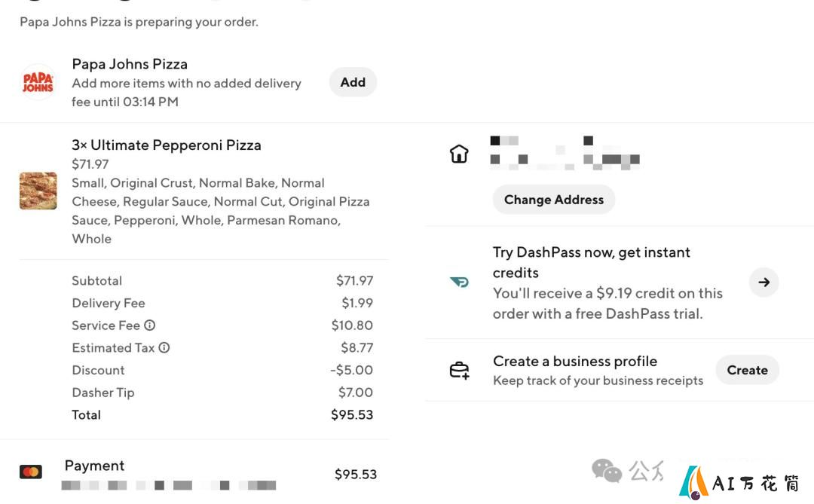This screenshot has width=814, height=504.
Task: Click the Papa Johns logo icon
Action: tap(38, 82)
